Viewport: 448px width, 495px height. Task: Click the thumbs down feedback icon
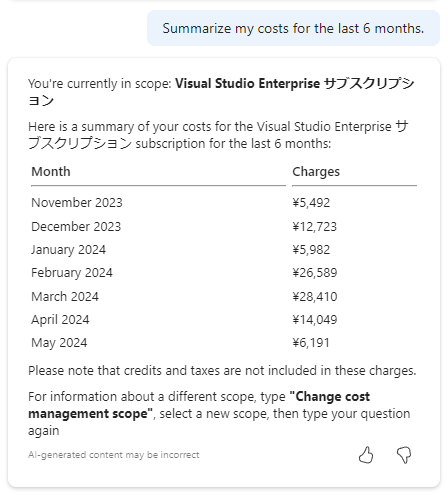tap(404, 455)
